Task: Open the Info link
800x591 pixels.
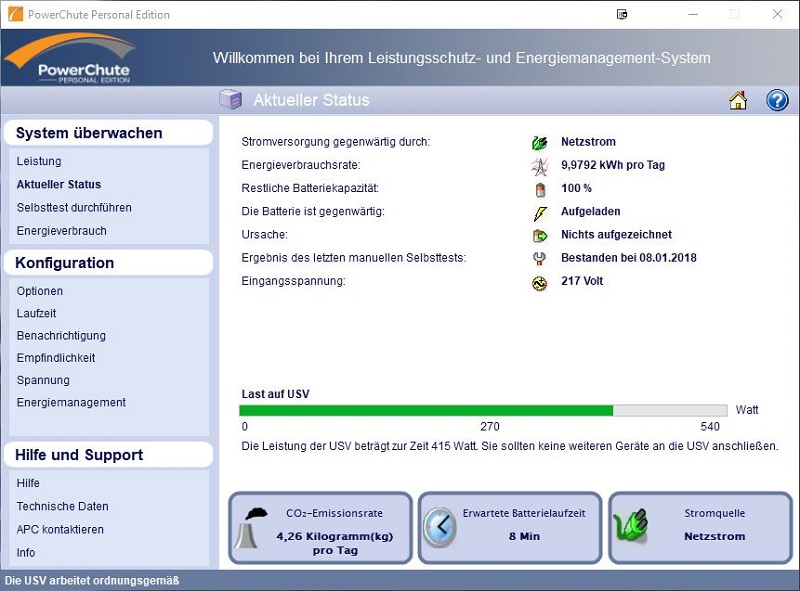Action: click(x=26, y=553)
